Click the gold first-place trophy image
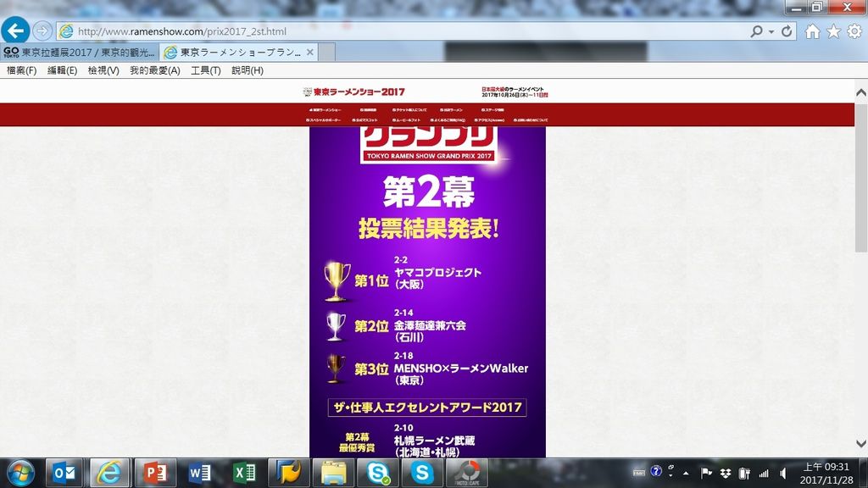The height and width of the screenshot is (488, 868). [x=336, y=281]
